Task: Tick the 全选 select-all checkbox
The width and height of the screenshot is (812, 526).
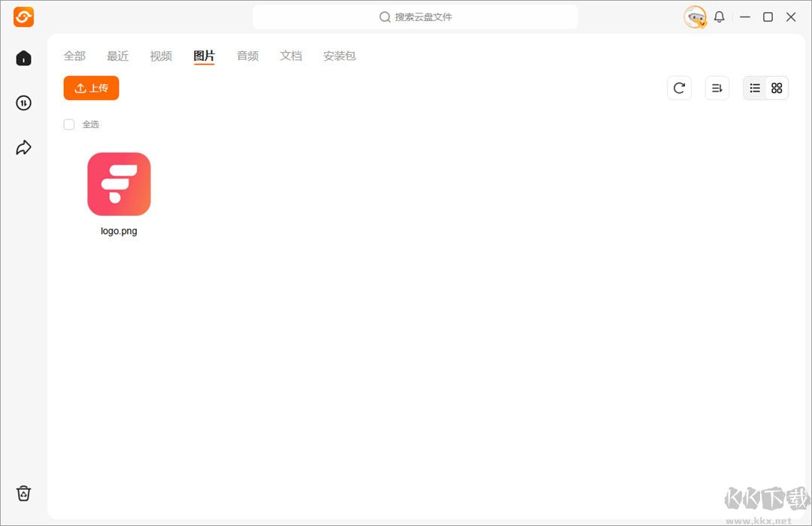Action: pyautogui.click(x=69, y=124)
